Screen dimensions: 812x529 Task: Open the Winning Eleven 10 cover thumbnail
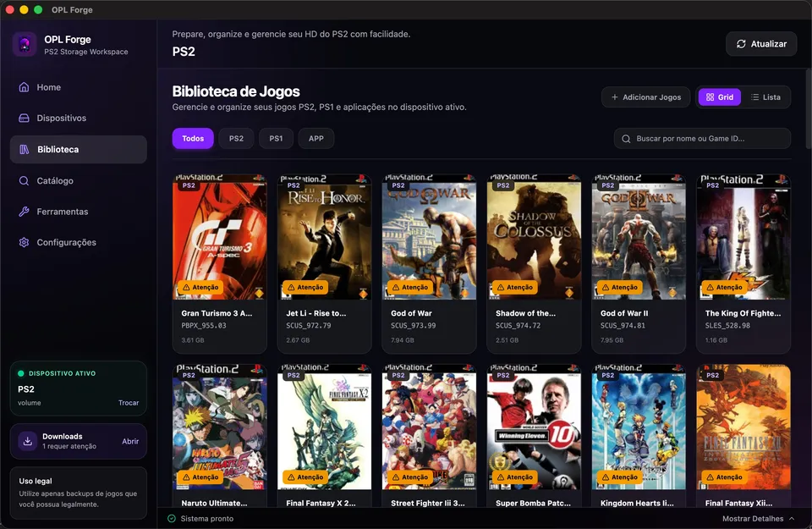point(534,427)
